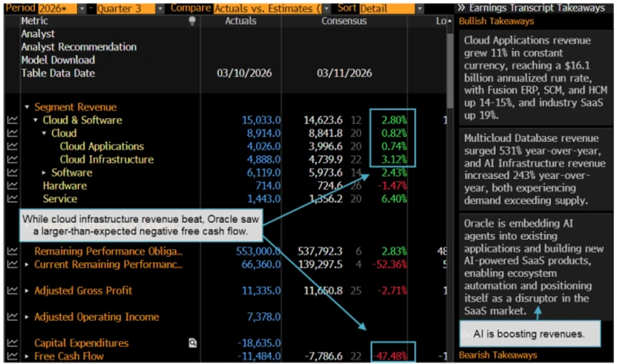Select the Bearish Takeaways heading
617x364 pixels.
[497, 355]
